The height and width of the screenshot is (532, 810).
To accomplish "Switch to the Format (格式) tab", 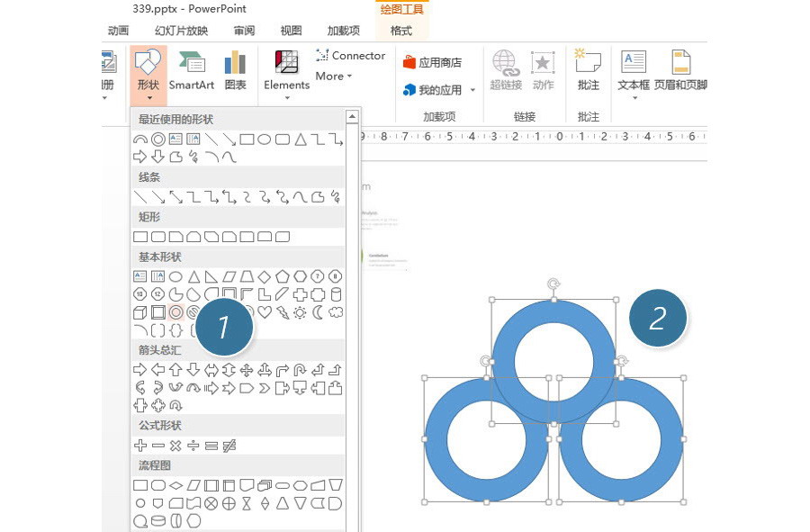I will (x=401, y=31).
